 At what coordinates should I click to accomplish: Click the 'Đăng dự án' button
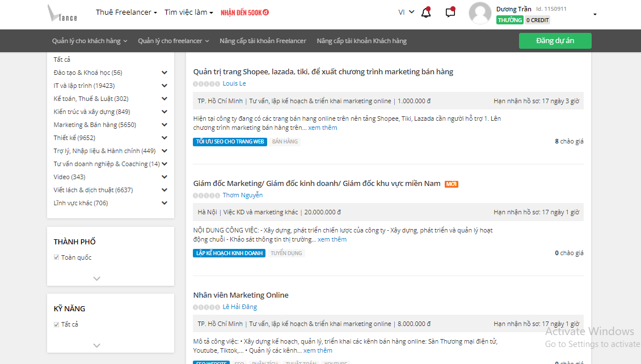click(555, 41)
